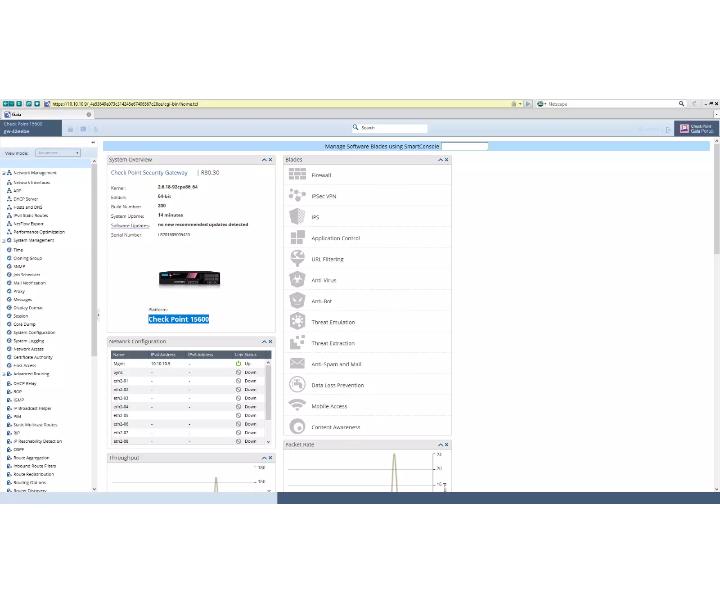This screenshot has width=720, height=600.
Task: Click the Threat Extraction blade icon
Action: click(x=297, y=342)
